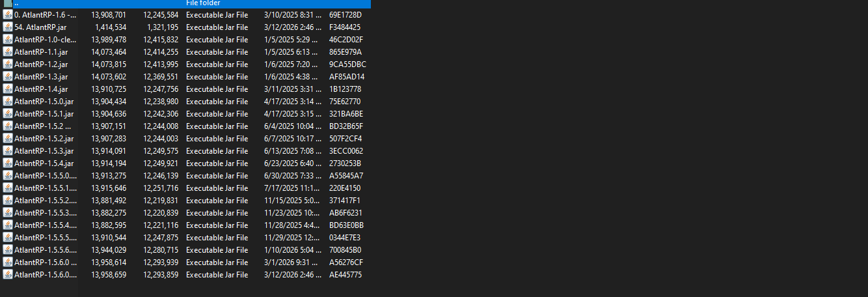Viewport: 868px width, 297px height.
Task: Click the jar icon of AtlantRP-1.5.5.6 file
Action: [8, 249]
